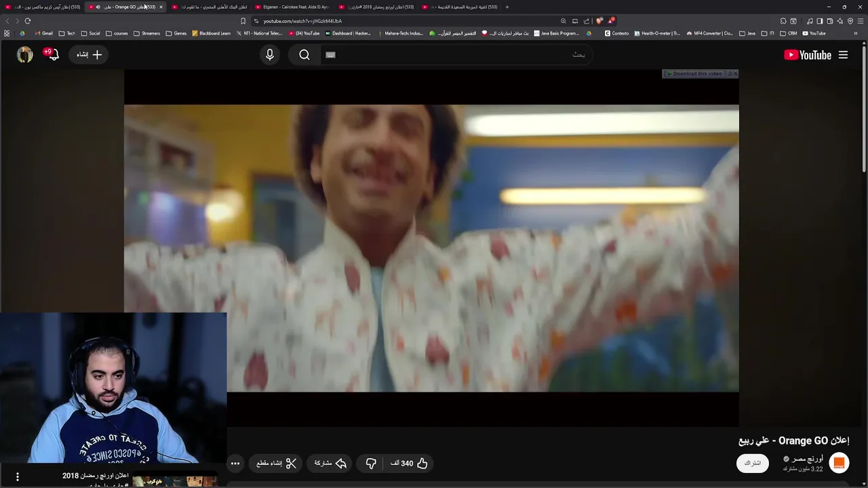
Task: Open Brave Rewards triangle icon
Action: pyautogui.click(x=611, y=21)
